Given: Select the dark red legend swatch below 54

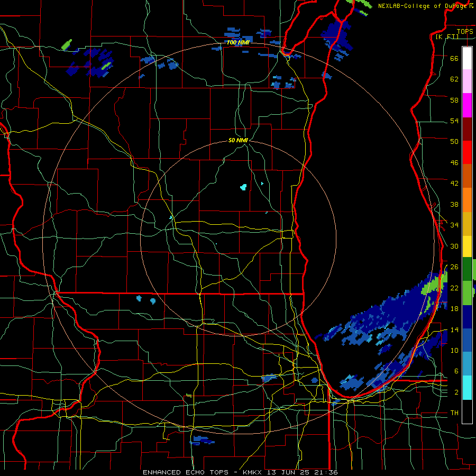Looking at the screenshot, I should tap(467, 129).
